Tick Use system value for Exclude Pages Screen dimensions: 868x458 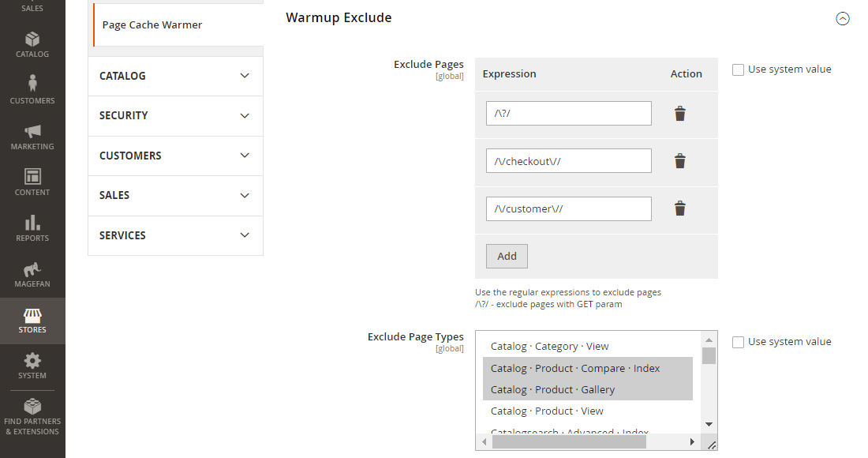738,69
